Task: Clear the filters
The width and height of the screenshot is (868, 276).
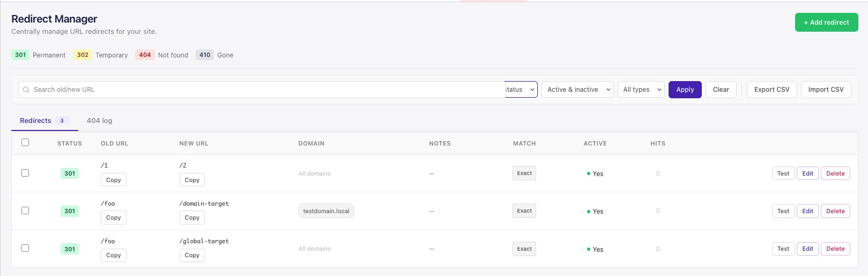Action: (721, 90)
